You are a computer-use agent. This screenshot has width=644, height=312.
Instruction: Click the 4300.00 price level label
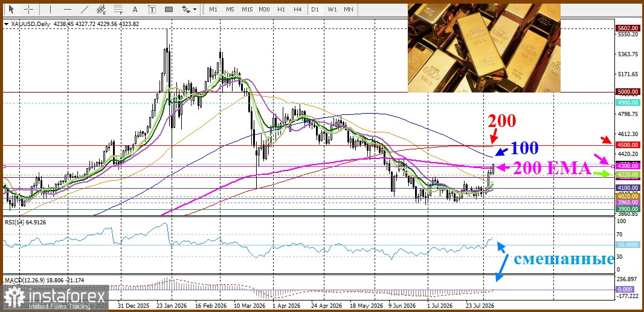click(x=628, y=166)
